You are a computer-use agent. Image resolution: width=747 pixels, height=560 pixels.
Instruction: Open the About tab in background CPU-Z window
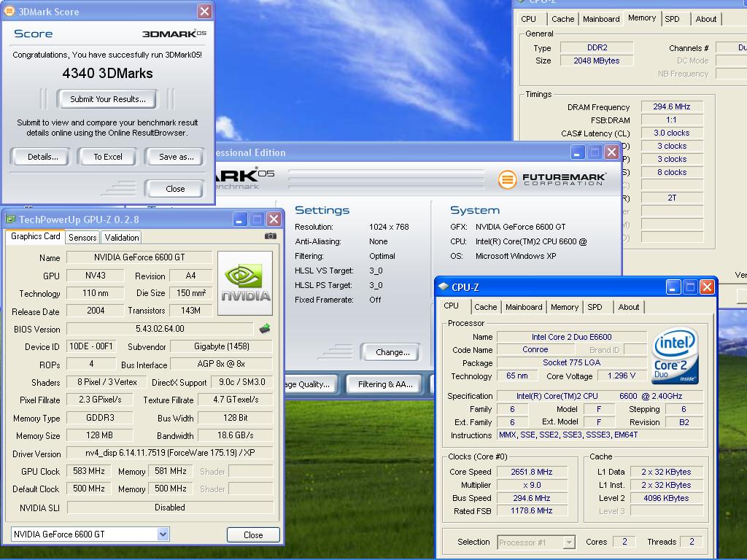[705, 19]
